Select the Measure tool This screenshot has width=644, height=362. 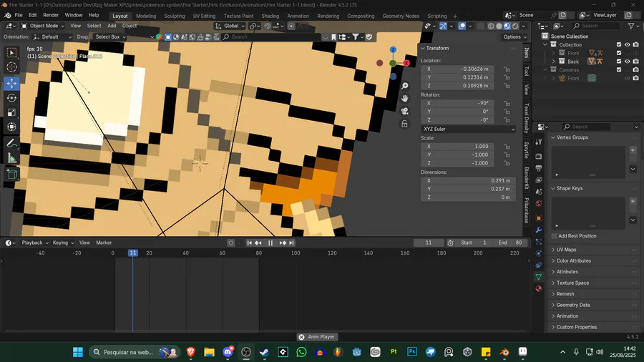(11, 158)
